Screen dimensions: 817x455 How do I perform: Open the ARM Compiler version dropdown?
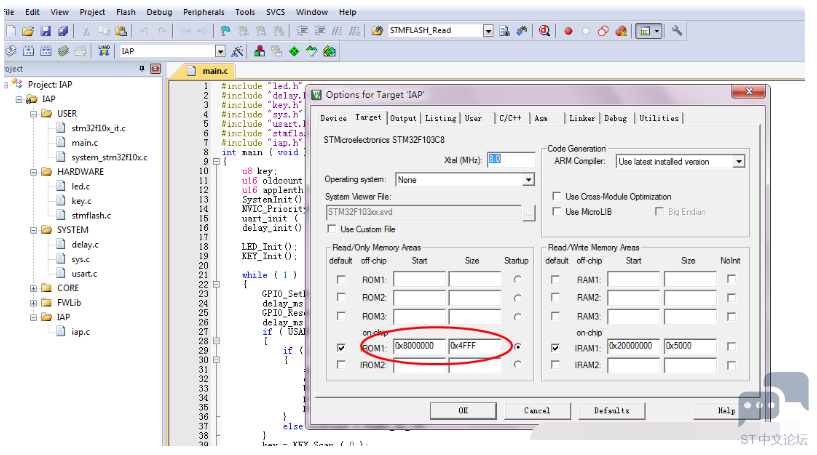pos(738,162)
